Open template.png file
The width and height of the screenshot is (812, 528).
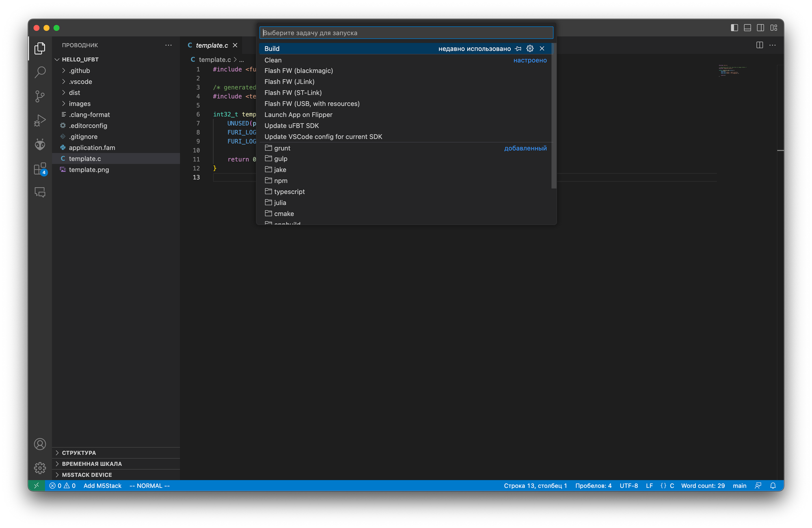(x=116, y=169)
